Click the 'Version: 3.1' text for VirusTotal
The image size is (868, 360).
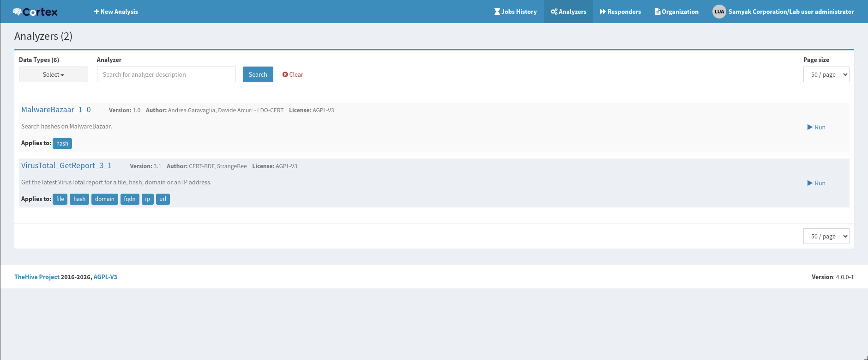click(x=146, y=166)
